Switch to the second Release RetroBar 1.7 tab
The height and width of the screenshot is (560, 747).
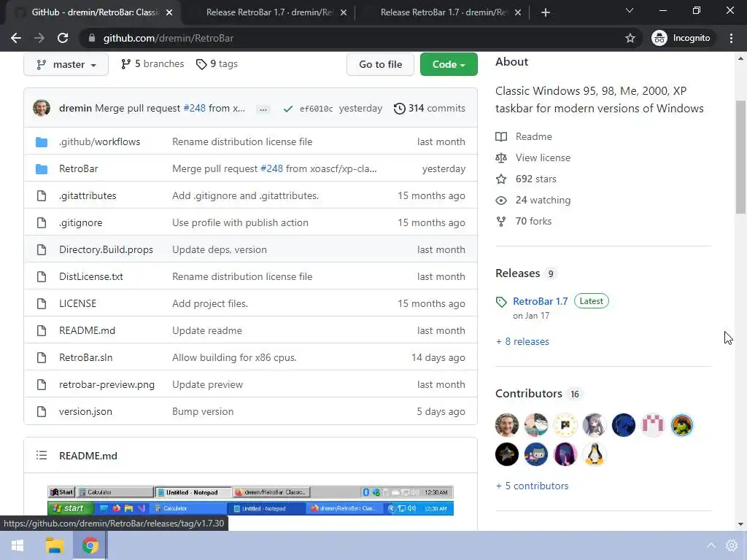(443, 12)
